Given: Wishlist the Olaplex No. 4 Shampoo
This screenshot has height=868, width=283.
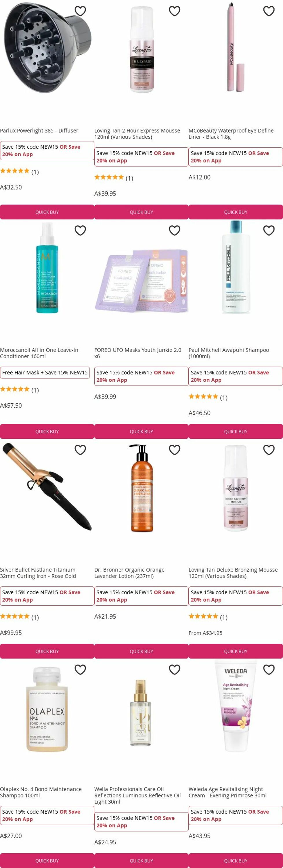Looking at the screenshot, I should click(80, 670).
